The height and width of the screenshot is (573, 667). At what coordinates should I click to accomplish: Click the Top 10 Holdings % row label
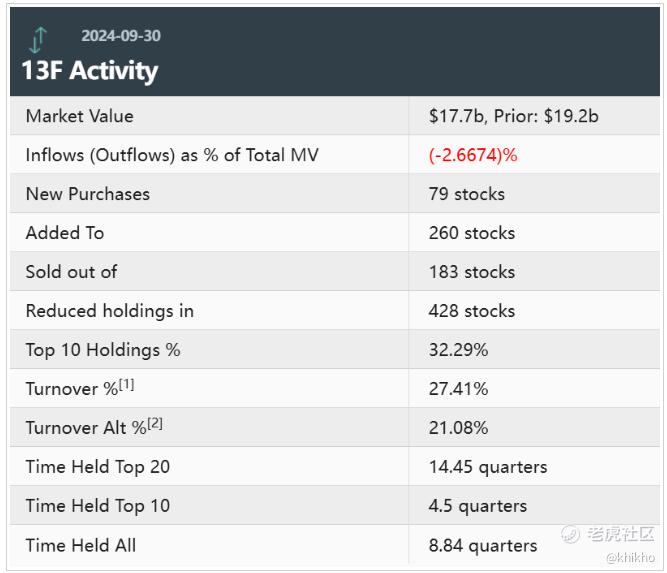[103, 350]
